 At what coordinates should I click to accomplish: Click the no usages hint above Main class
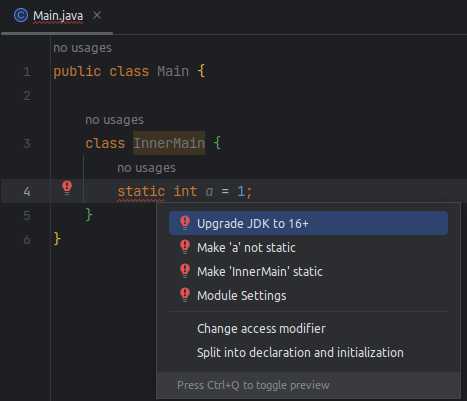tap(83, 48)
